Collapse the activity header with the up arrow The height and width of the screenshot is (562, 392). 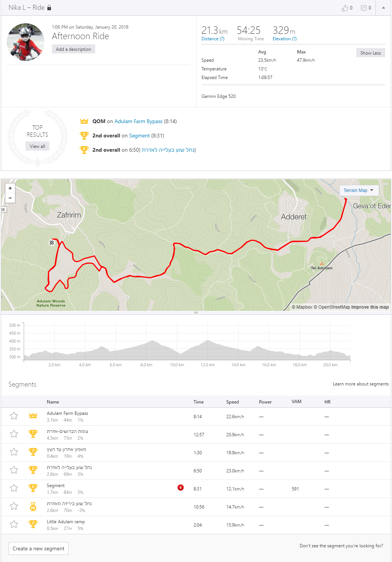pos(383,8)
